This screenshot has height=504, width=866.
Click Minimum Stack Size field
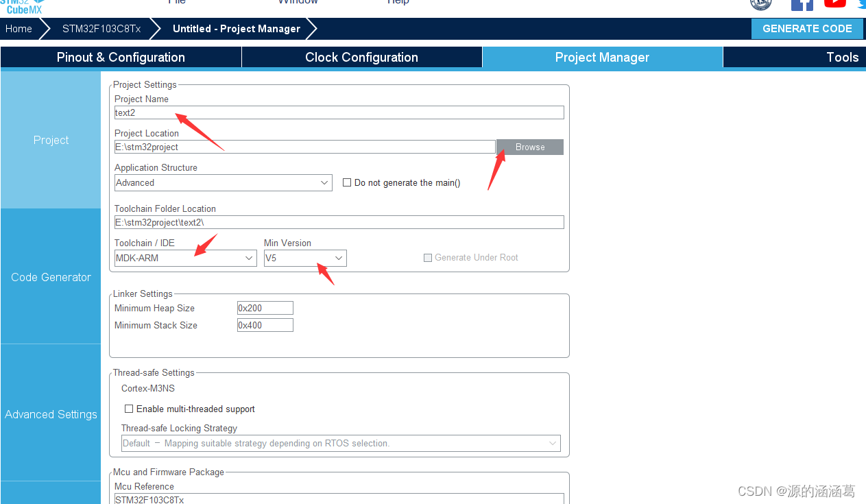[265, 325]
